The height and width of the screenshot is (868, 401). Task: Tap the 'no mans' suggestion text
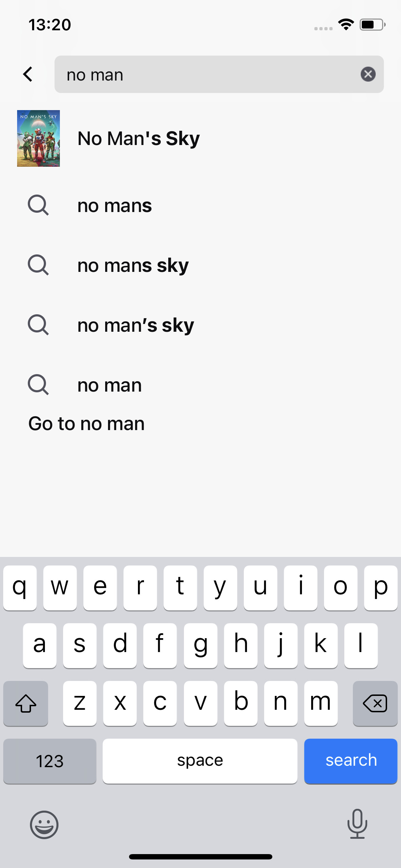pos(114,205)
